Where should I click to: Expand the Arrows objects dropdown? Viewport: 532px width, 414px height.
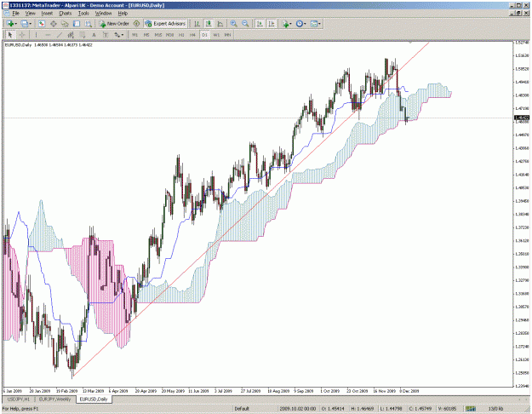tap(123, 35)
